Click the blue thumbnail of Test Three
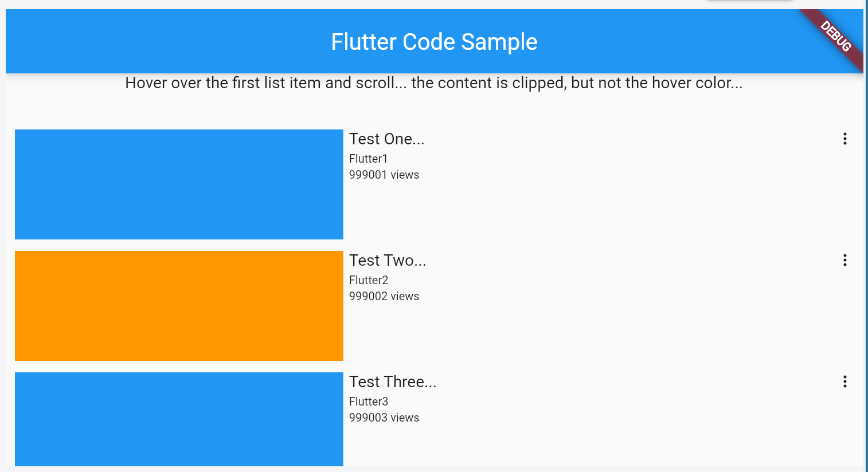 [x=179, y=419]
